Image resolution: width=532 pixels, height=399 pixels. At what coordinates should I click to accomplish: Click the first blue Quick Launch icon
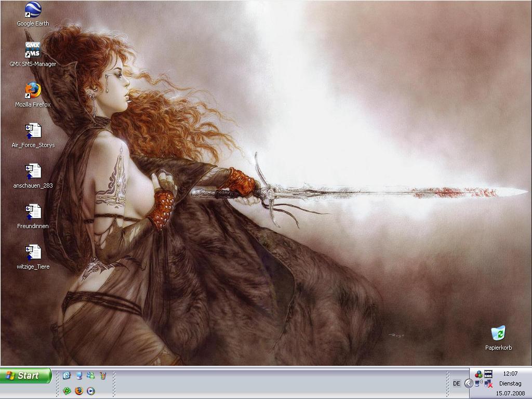(67, 375)
